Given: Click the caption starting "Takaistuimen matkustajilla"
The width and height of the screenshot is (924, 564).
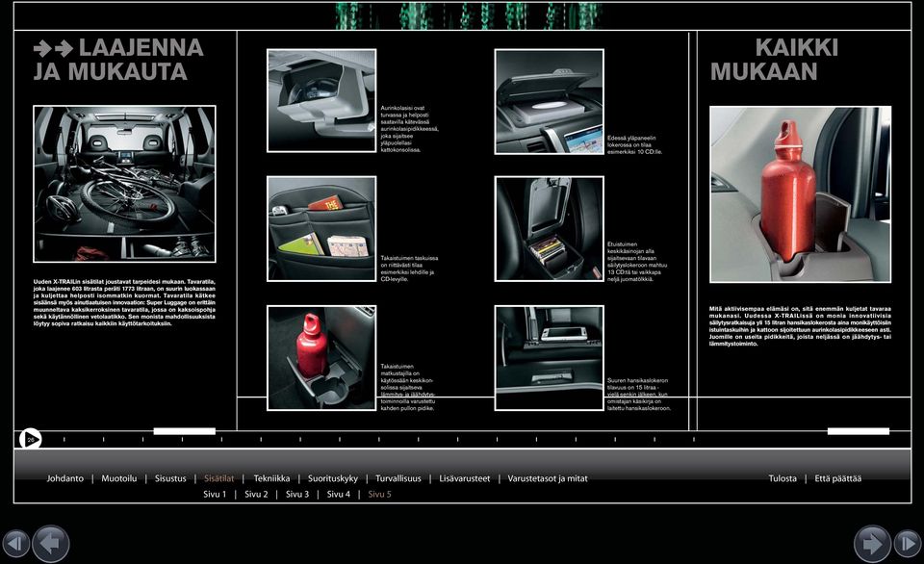Looking at the screenshot, I should pyautogui.click(x=408, y=387).
